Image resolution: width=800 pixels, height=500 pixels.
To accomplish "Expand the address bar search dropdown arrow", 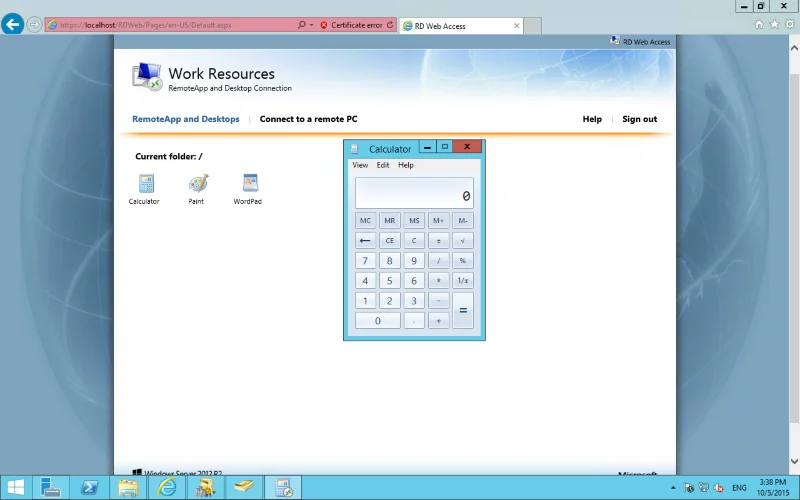I will (311, 25).
